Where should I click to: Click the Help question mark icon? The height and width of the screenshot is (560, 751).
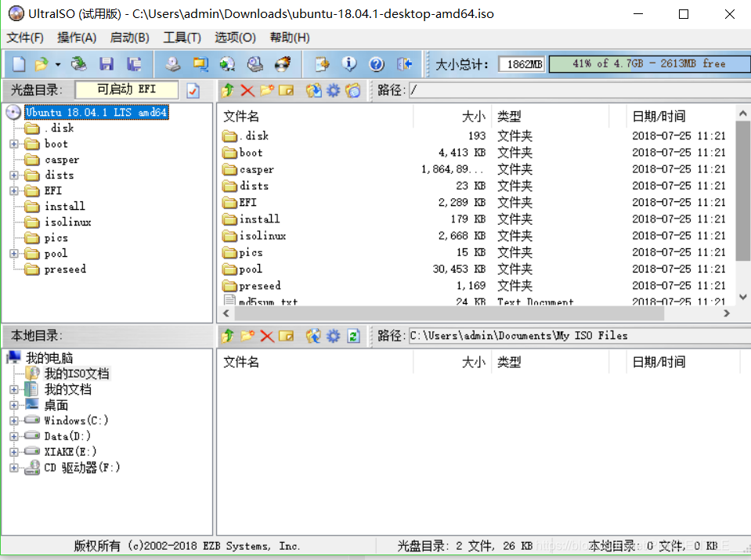377,63
